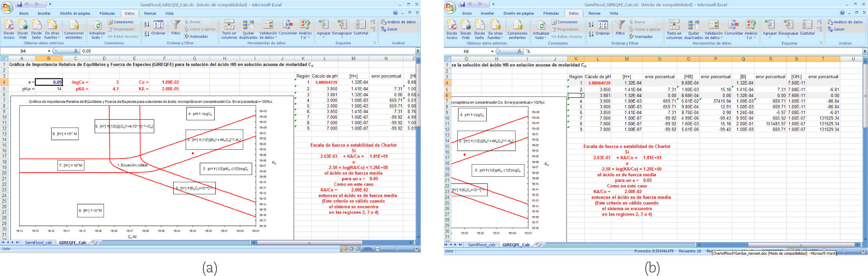The height and width of the screenshot is (276, 868).
Task: Open Name Box dropdown showing B4
Action: (x=49, y=51)
